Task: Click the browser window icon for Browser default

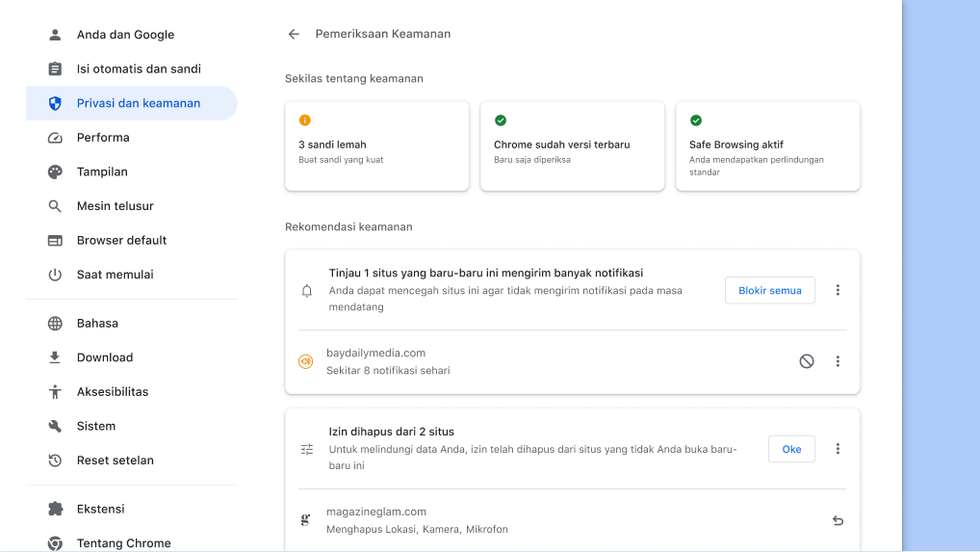Action: [55, 241]
